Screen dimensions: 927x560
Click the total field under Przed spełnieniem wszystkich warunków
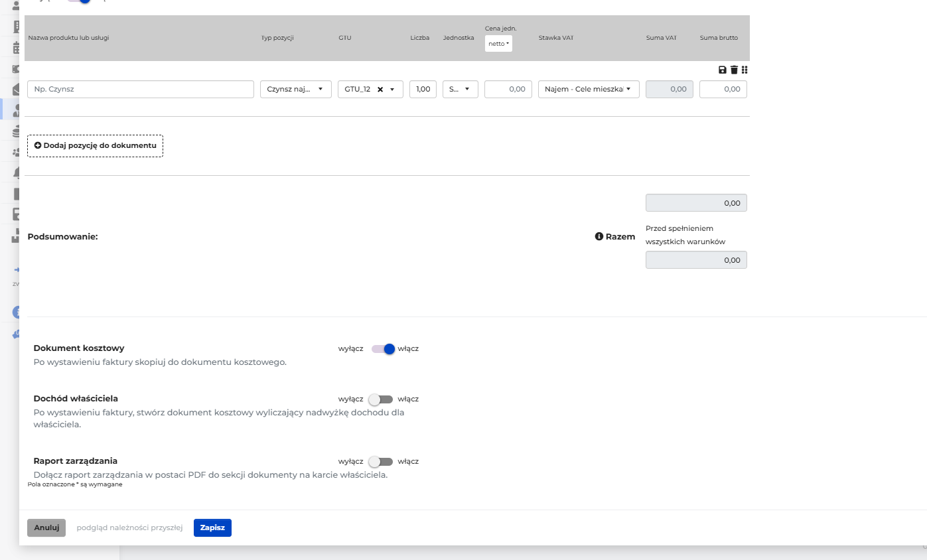tap(696, 260)
